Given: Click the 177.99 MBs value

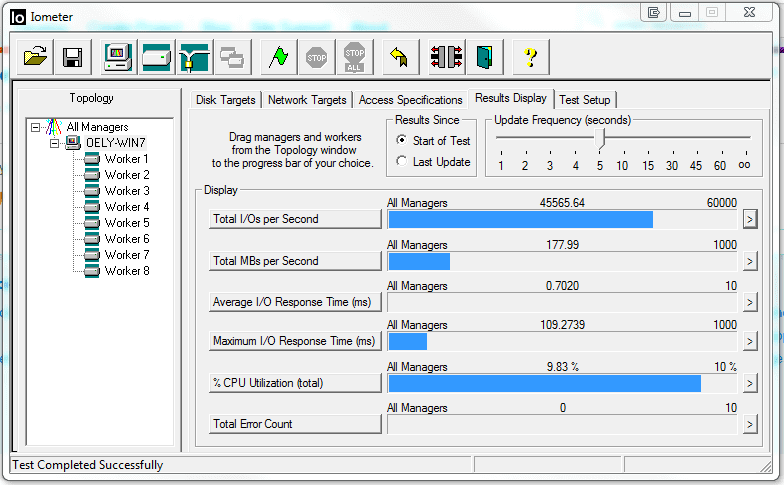Looking at the screenshot, I should pyautogui.click(x=562, y=244).
